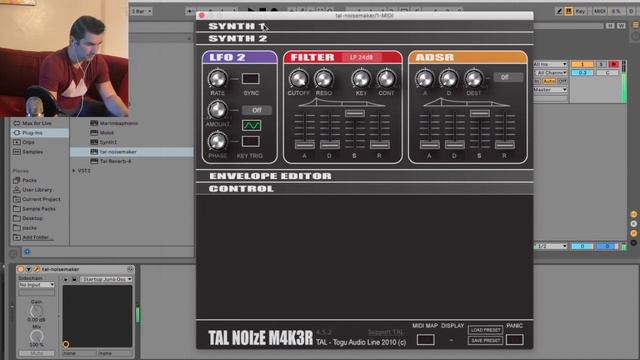
Task: Open Sidechain No Input dropdown
Action: point(36,284)
